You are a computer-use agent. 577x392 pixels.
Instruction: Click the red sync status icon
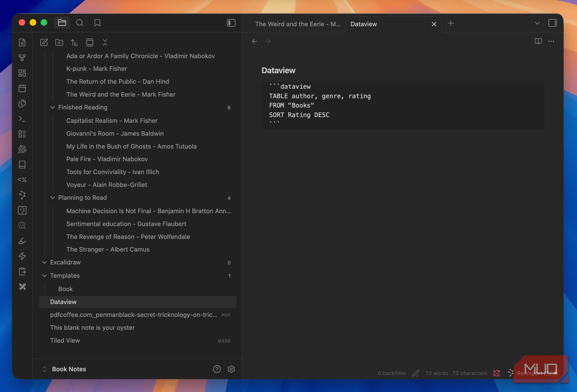497,373
